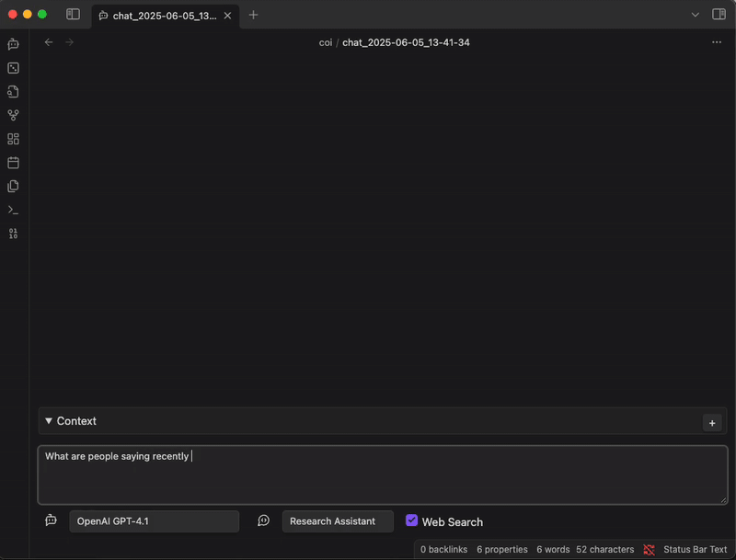736x560 pixels.
Task: Collapse the Context section
Action: coord(48,421)
